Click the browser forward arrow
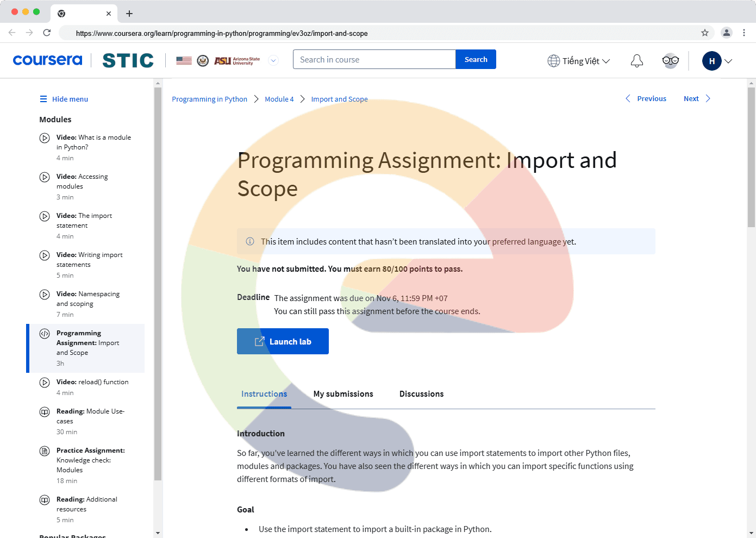This screenshot has height=538, width=756. pos(29,33)
